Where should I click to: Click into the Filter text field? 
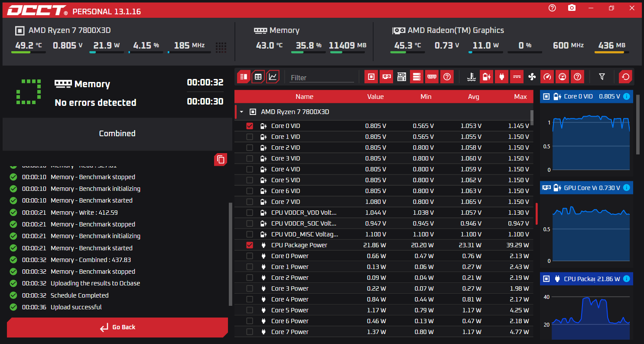pyautogui.click(x=322, y=78)
